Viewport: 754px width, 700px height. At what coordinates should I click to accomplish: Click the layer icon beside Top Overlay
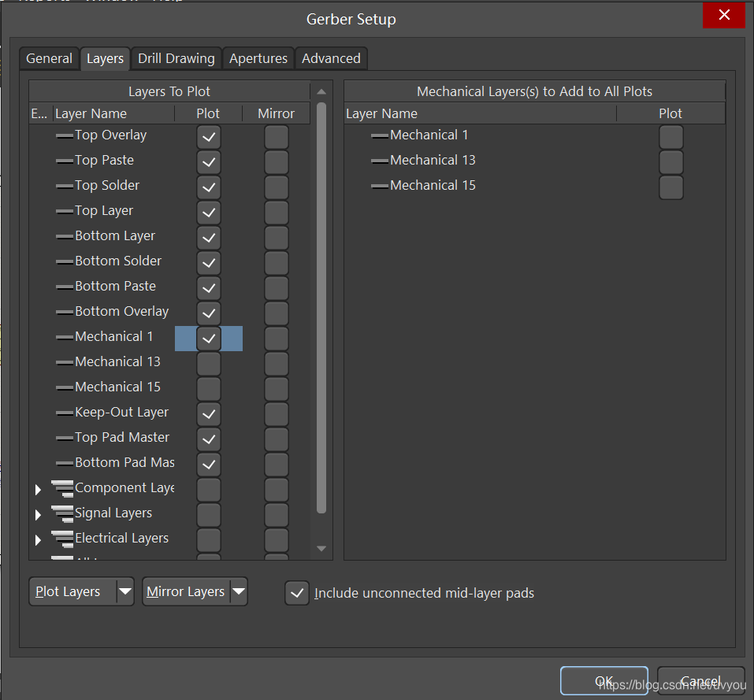[64, 135]
